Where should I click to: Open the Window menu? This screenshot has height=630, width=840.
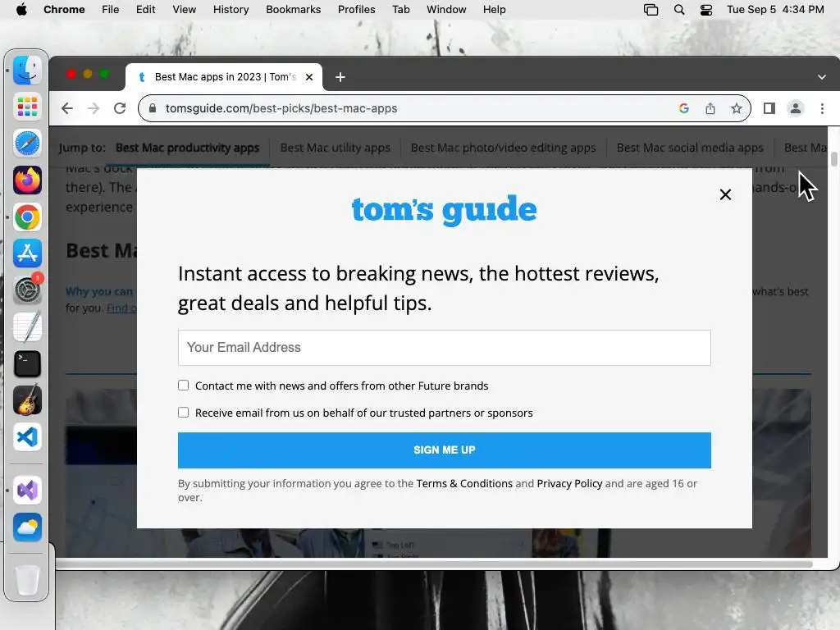[446, 10]
